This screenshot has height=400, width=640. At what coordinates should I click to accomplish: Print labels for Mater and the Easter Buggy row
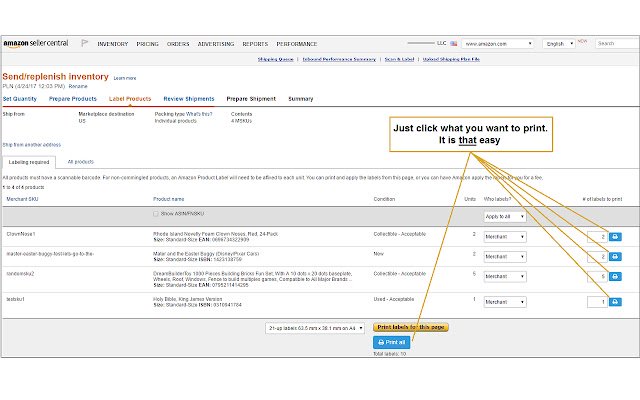coord(615,257)
